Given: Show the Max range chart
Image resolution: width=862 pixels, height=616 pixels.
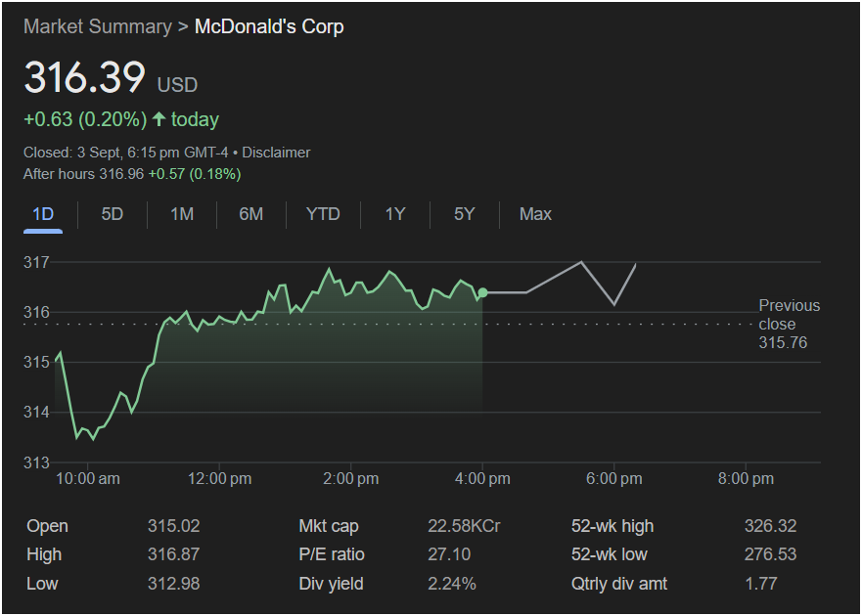Looking at the screenshot, I should tap(535, 214).
